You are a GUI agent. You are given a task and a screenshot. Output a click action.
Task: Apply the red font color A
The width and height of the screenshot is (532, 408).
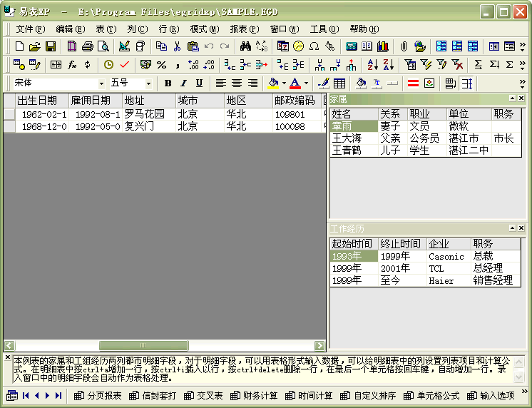tap(295, 83)
